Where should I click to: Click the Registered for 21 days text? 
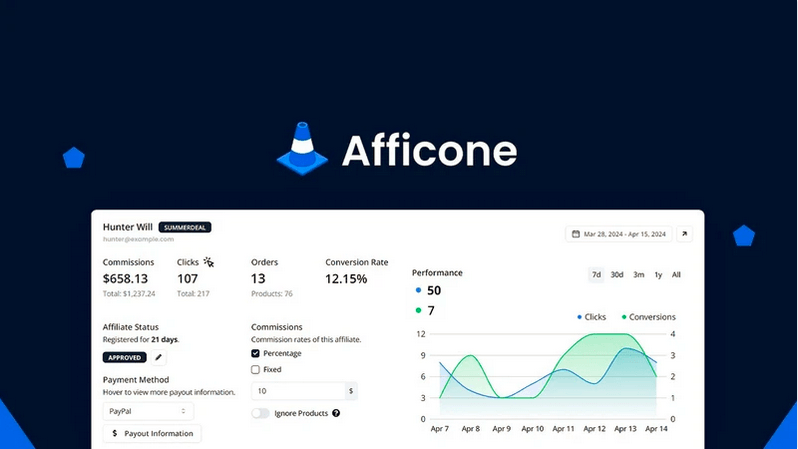click(141, 340)
